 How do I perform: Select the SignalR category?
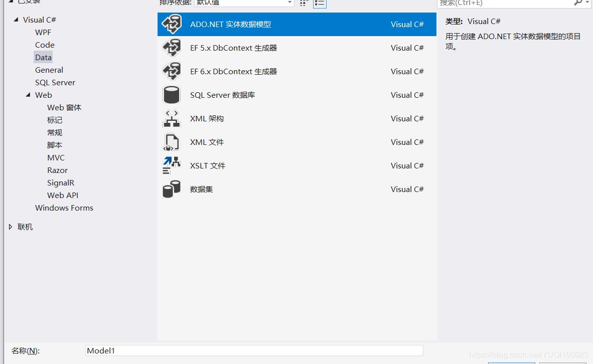pos(61,183)
